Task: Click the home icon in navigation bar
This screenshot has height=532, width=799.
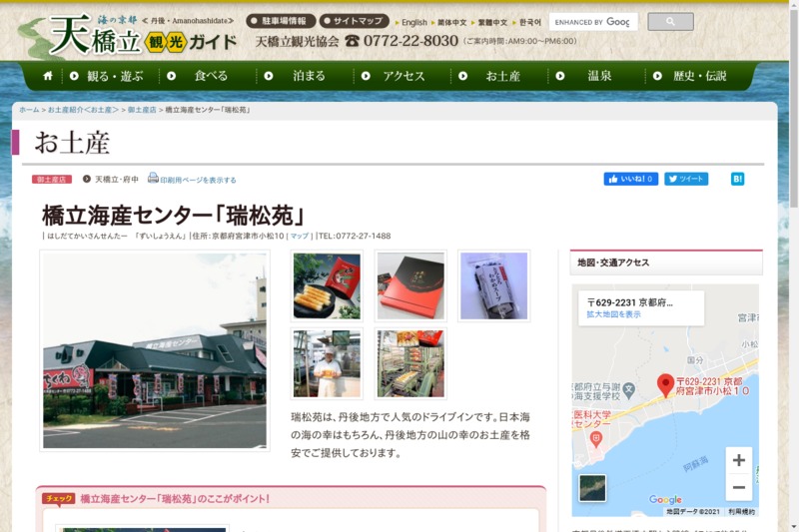Action: (47, 76)
